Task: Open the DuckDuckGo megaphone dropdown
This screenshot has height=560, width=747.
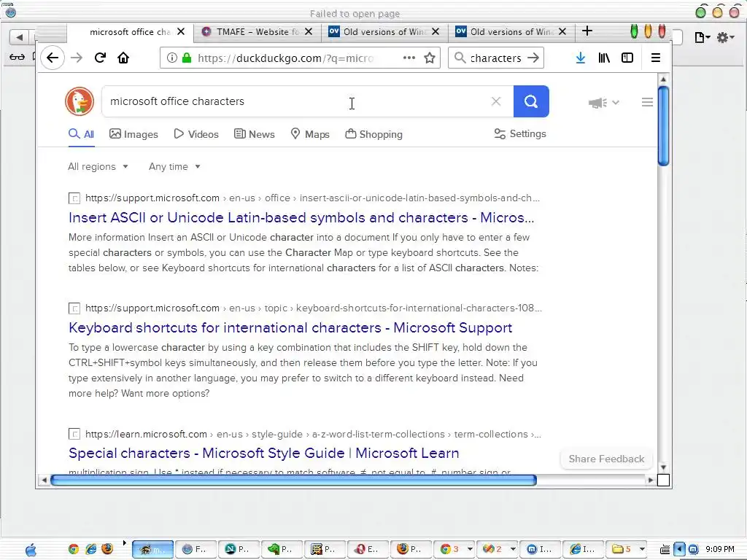Action: click(603, 102)
